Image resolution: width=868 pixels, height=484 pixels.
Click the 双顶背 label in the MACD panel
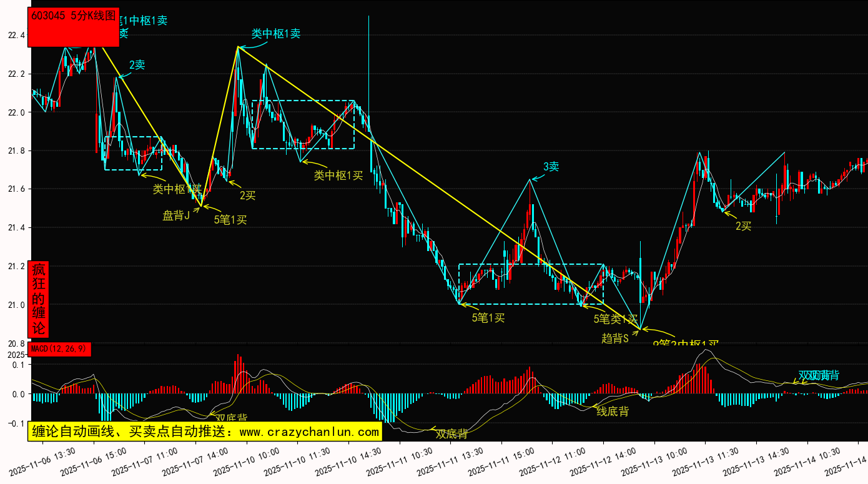click(x=819, y=375)
